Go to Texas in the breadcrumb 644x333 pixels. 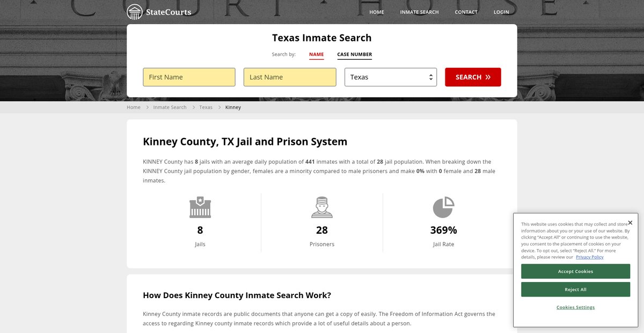[206, 107]
